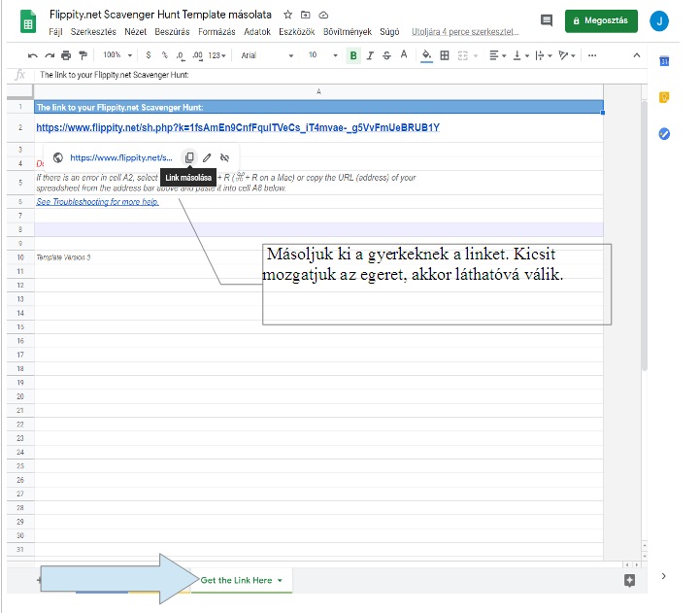The image size is (700, 613).
Task: Check cloud save status icon
Action: [323, 16]
